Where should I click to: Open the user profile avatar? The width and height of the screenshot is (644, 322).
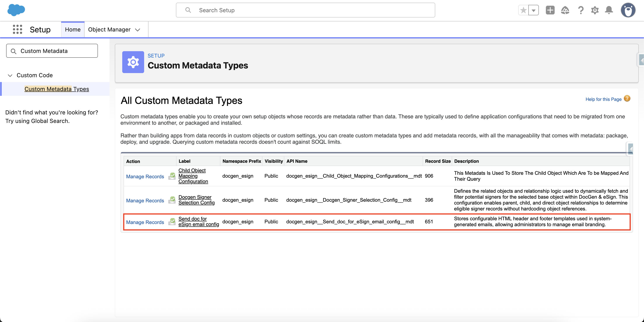(x=628, y=10)
